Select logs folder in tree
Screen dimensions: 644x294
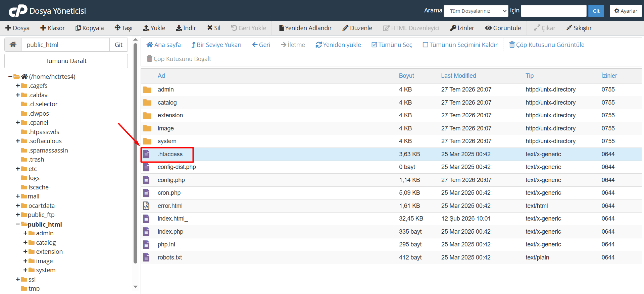(34, 178)
